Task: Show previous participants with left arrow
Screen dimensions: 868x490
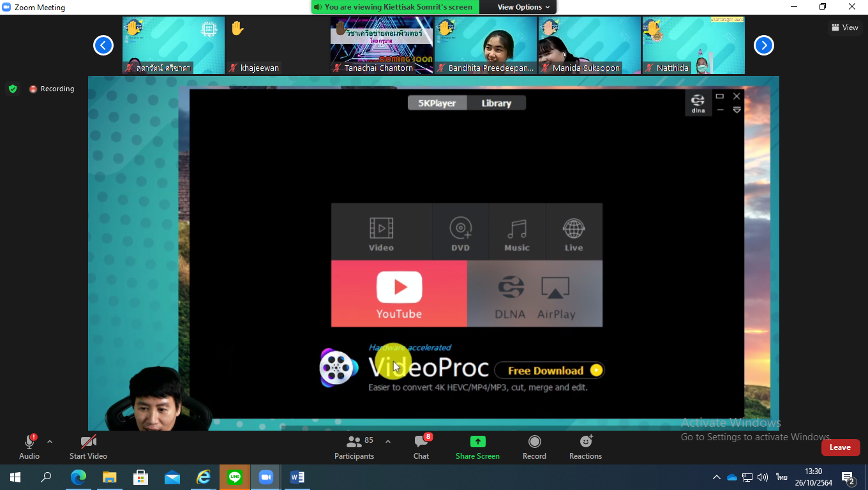Action: [103, 45]
